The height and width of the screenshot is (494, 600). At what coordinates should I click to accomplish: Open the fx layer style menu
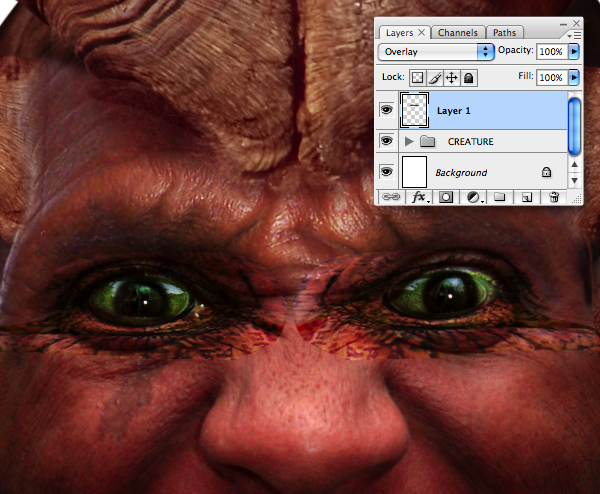click(420, 197)
